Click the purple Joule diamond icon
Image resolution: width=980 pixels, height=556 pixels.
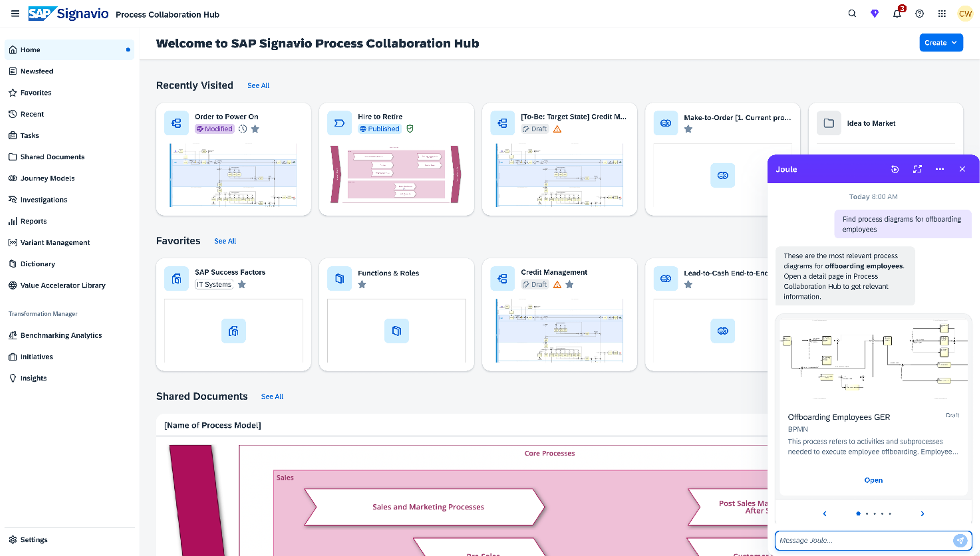click(x=875, y=14)
